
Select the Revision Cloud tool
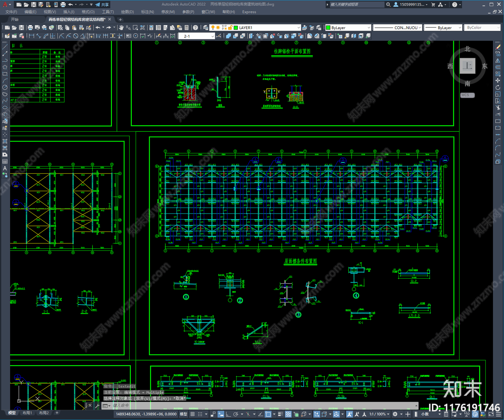pyautogui.click(x=5, y=94)
